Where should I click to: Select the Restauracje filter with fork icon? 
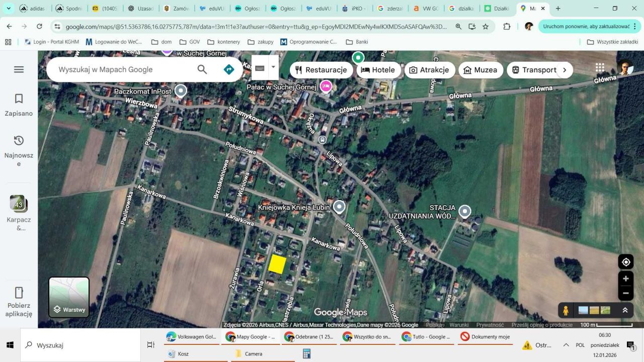coord(321,70)
